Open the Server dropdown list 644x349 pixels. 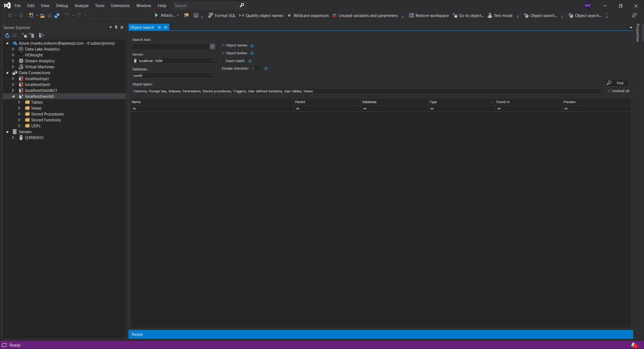212,61
